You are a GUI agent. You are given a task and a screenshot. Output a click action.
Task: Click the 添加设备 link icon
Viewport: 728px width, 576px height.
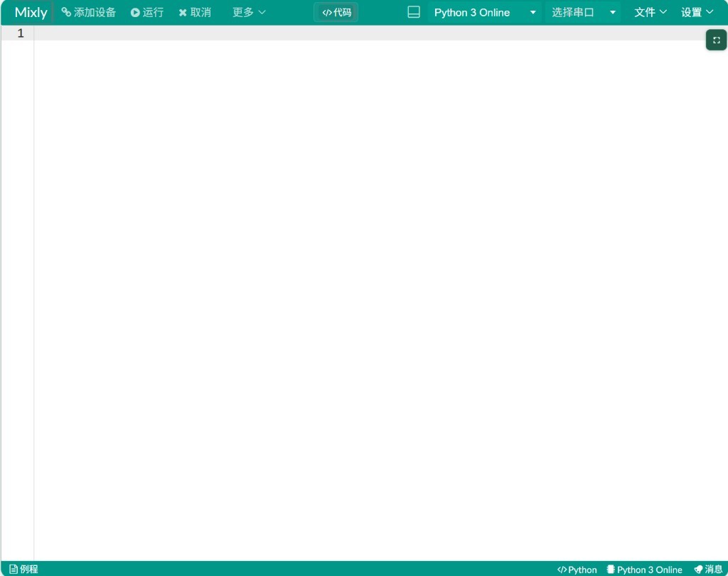coord(66,12)
